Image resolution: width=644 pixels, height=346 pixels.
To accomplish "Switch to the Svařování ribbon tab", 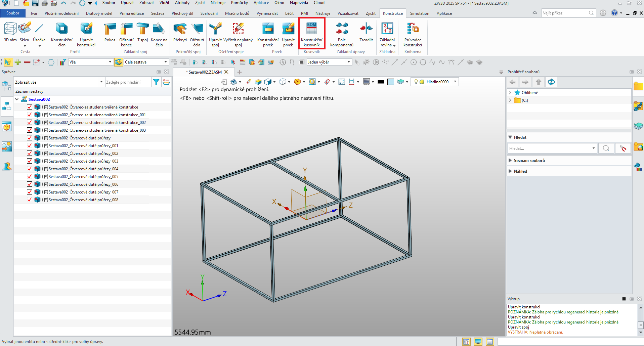I will [x=209, y=13].
